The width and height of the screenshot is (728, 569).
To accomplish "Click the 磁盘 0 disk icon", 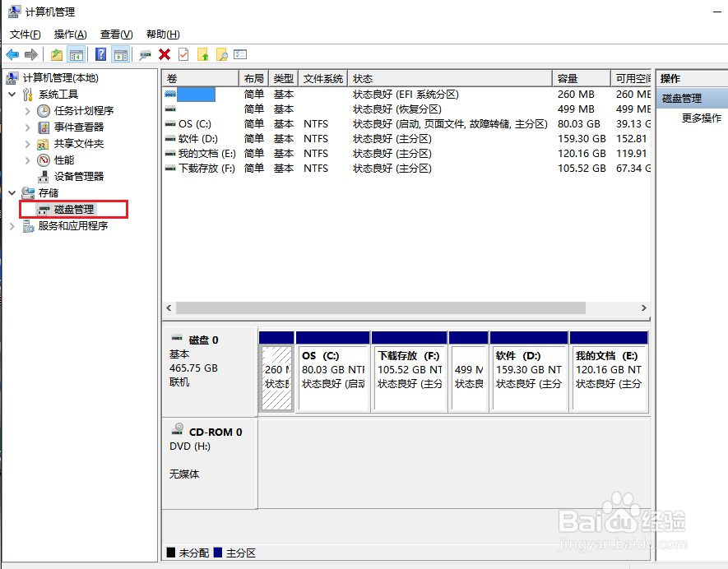I will (x=176, y=338).
